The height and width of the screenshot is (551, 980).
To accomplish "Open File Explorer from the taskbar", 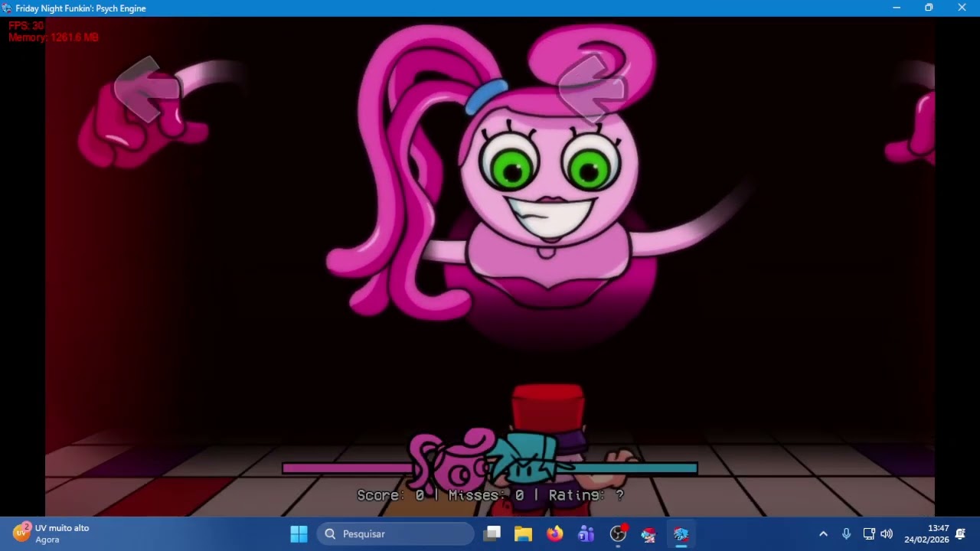I will click(523, 533).
